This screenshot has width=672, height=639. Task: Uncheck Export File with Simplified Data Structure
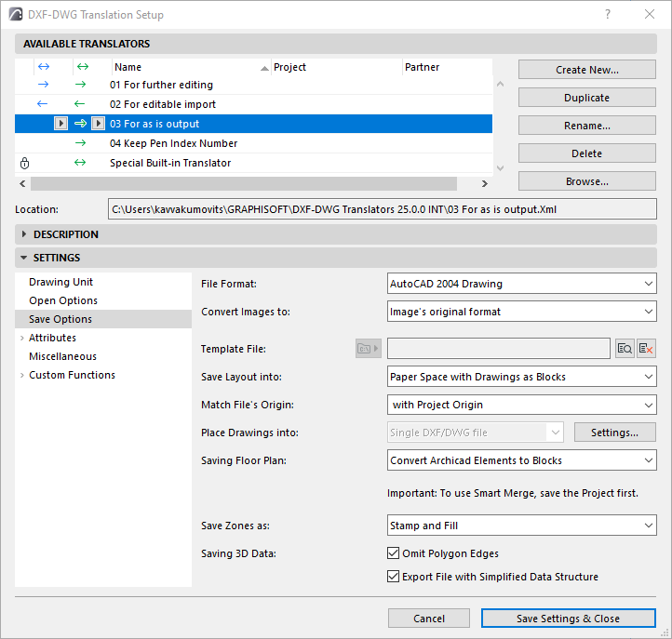click(393, 577)
